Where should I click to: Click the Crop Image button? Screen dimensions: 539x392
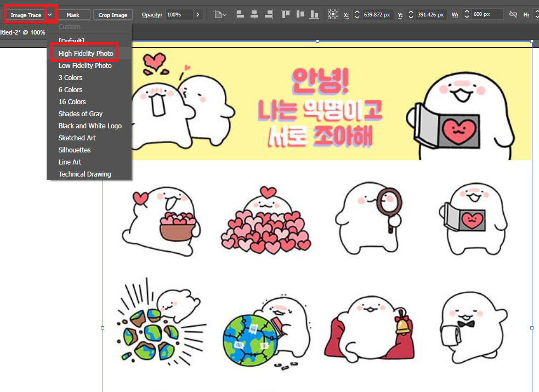113,15
